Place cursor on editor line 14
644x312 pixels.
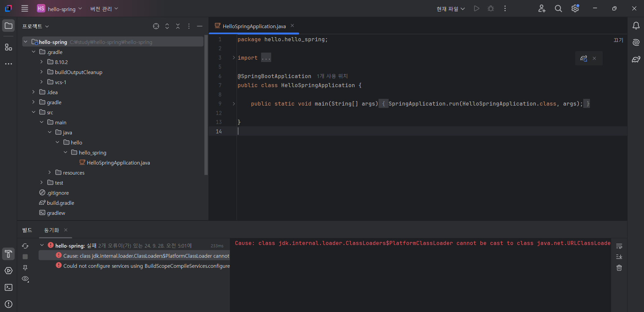click(x=432, y=131)
